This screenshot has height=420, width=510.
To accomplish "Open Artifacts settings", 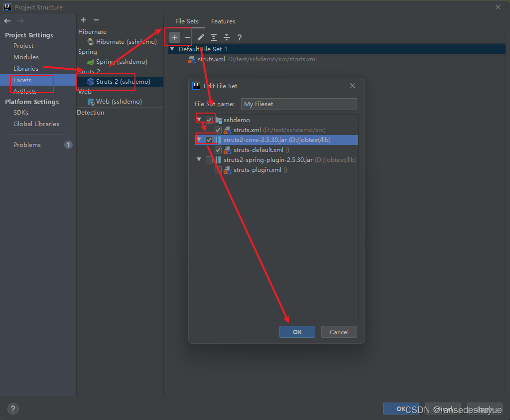I will click(25, 91).
